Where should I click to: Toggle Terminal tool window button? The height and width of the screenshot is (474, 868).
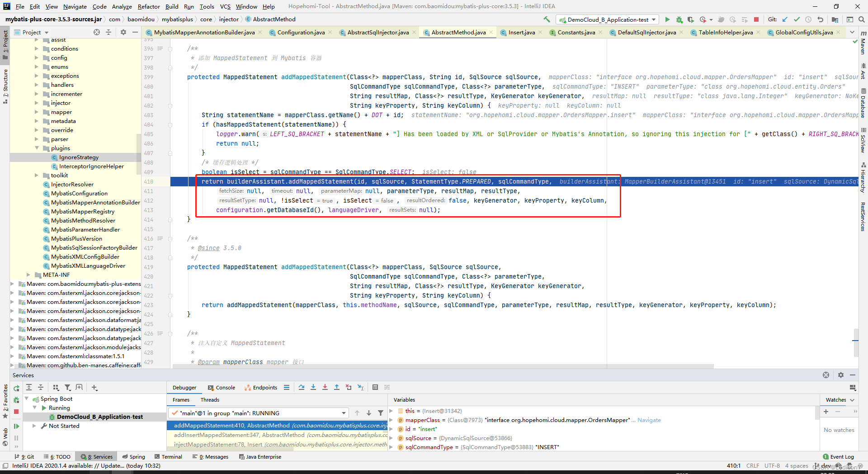168,457
